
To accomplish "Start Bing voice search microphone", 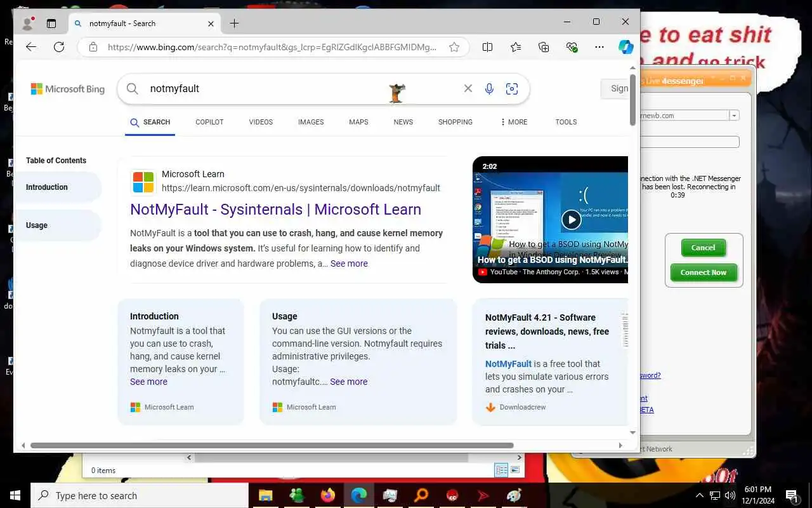I will coord(489,89).
